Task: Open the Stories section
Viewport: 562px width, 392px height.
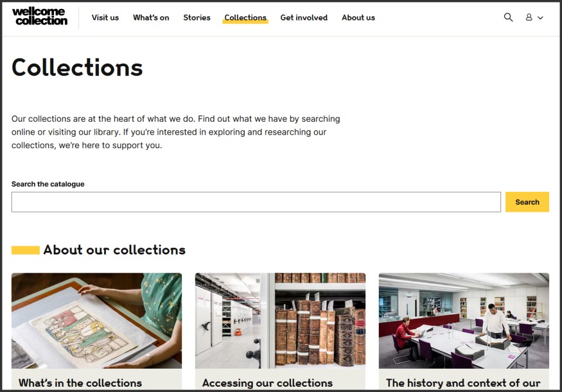Action: tap(197, 18)
